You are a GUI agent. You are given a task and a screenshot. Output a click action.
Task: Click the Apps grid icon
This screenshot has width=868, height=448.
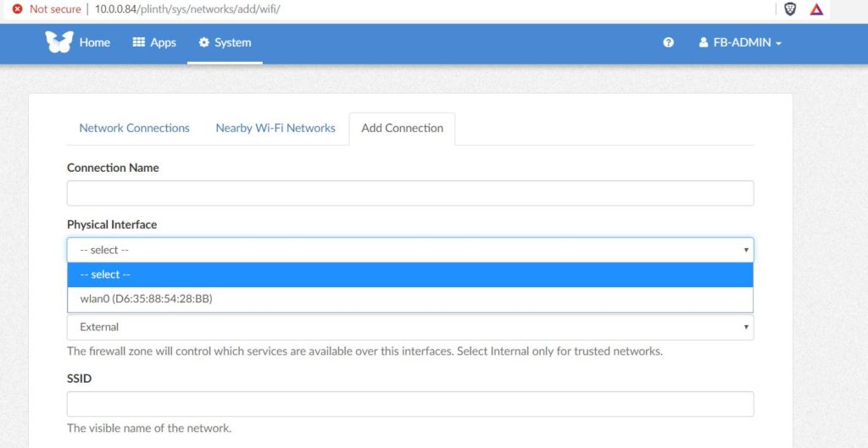pyautogui.click(x=138, y=42)
